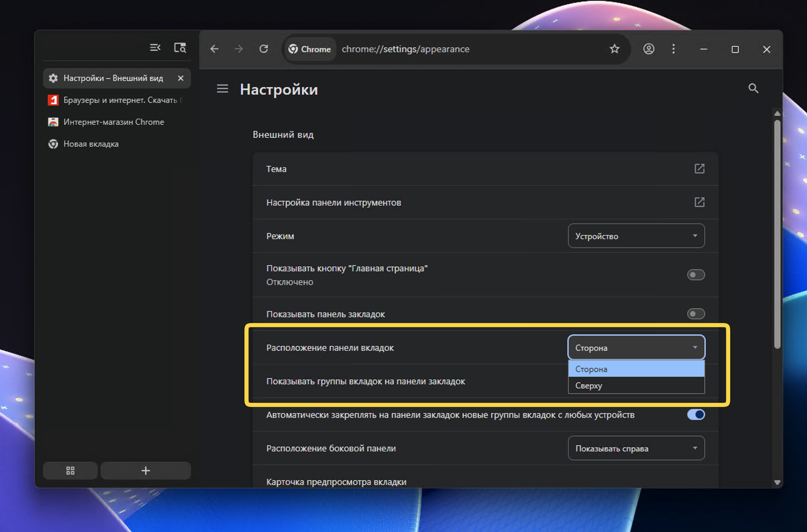Search settings with the magnifier icon
Viewport: 807px width, 532px height.
(x=753, y=88)
